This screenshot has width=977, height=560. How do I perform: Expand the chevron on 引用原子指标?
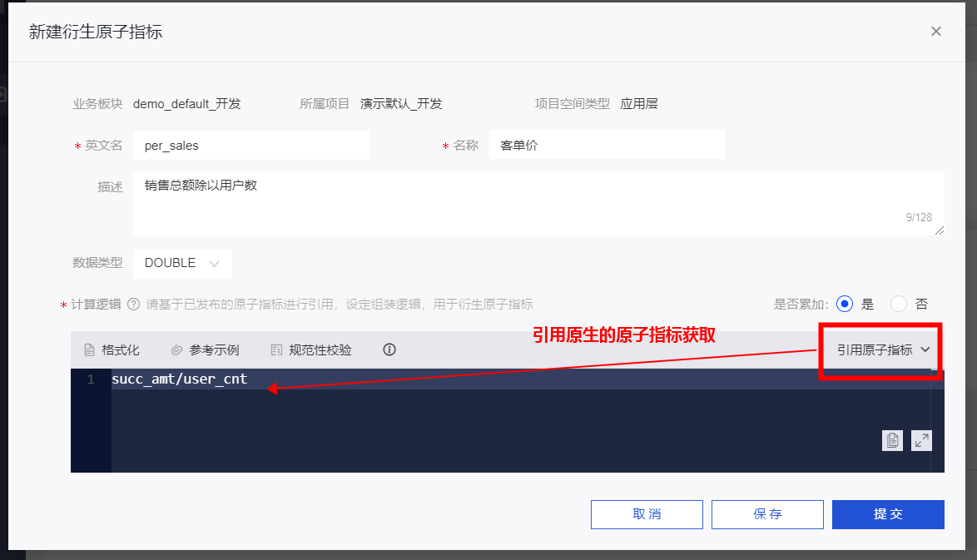pos(926,349)
